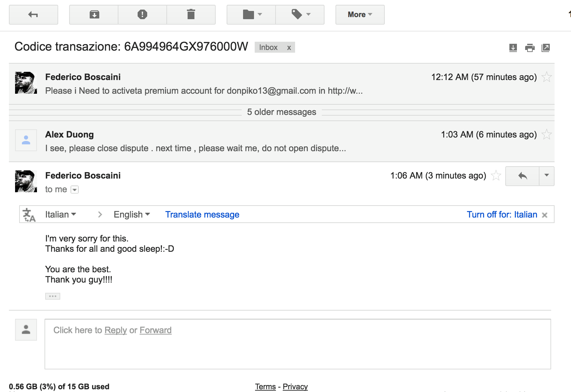This screenshot has width=571, height=392.
Task: Open the Labels tag dropdown
Action: (x=300, y=15)
